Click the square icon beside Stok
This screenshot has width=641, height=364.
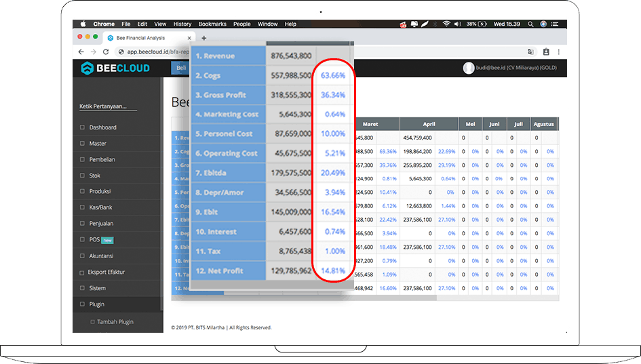pyautogui.click(x=83, y=176)
